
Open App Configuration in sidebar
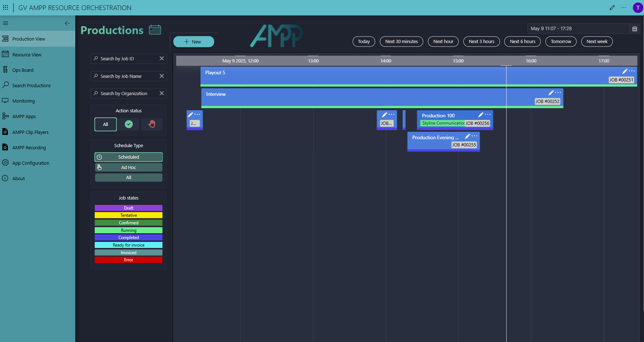[38, 163]
